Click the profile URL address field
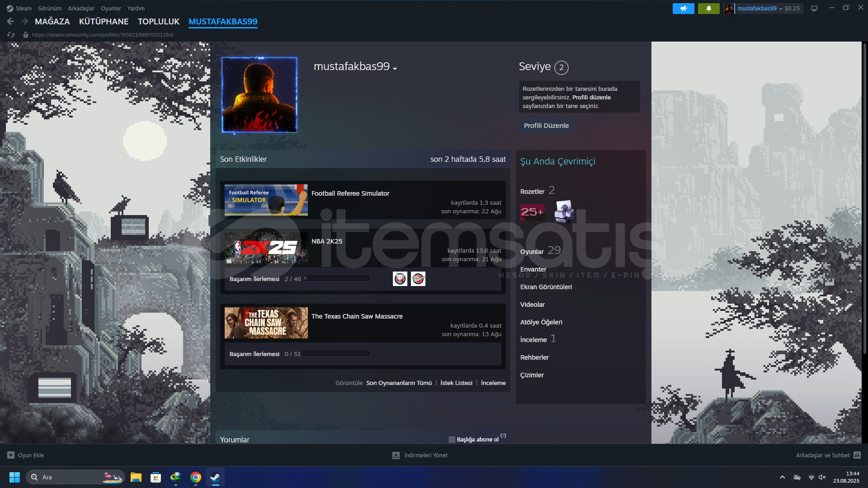 click(103, 35)
